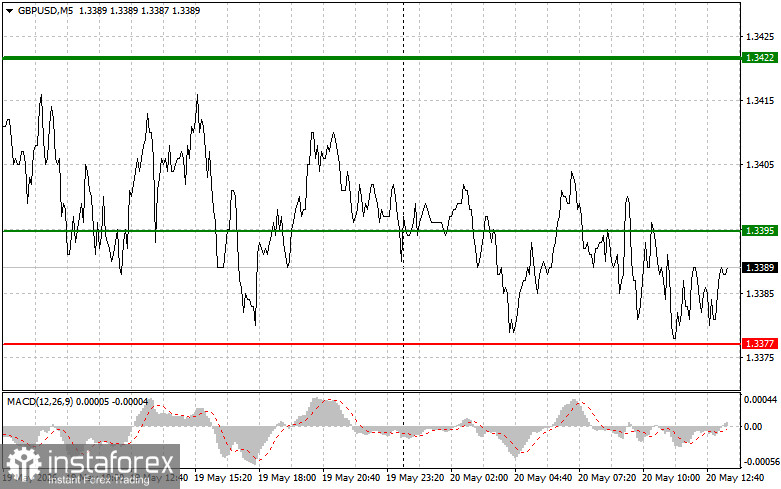
Task: Click the 1.3385 price axis label
Action: [x=760, y=293]
